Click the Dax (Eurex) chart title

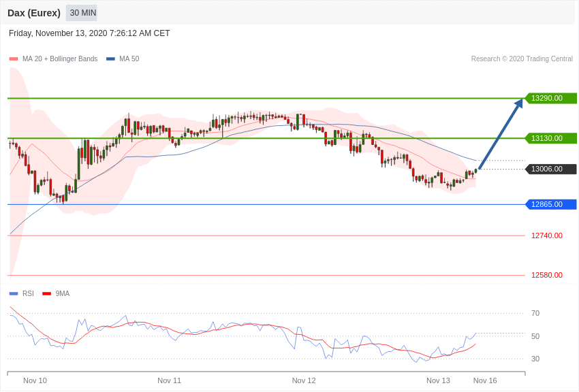point(34,13)
